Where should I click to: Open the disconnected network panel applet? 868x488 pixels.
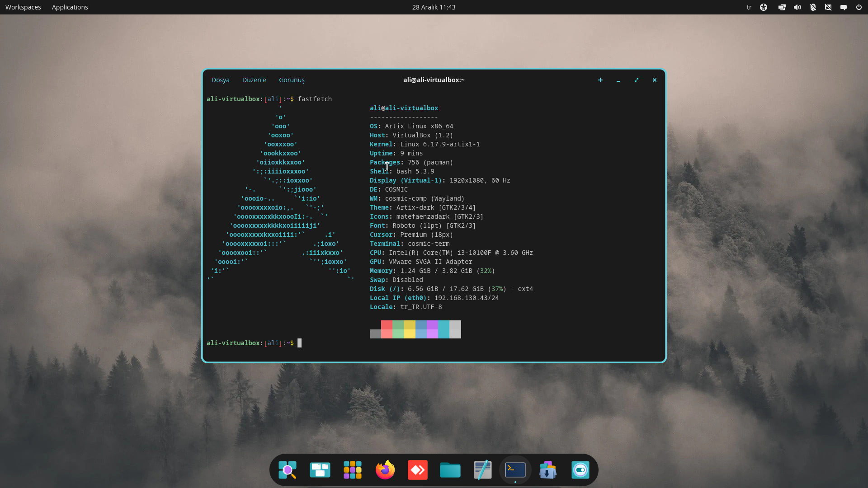click(828, 7)
